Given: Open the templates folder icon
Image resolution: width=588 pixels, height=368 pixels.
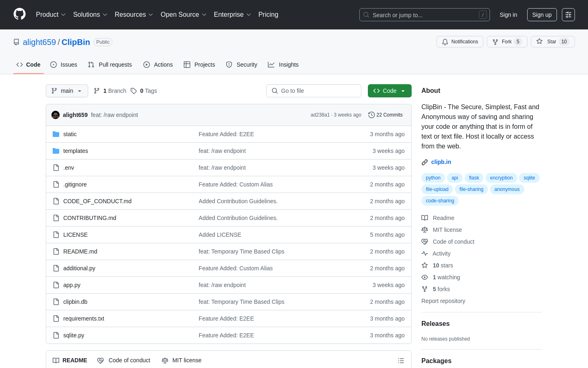Looking at the screenshot, I should [x=56, y=151].
